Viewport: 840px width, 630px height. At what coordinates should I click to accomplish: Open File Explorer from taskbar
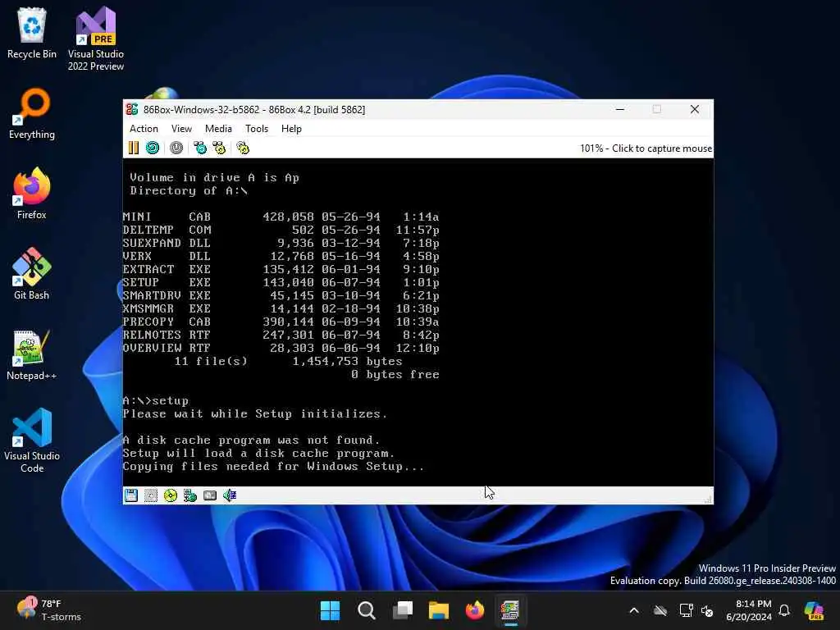[x=439, y=610]
